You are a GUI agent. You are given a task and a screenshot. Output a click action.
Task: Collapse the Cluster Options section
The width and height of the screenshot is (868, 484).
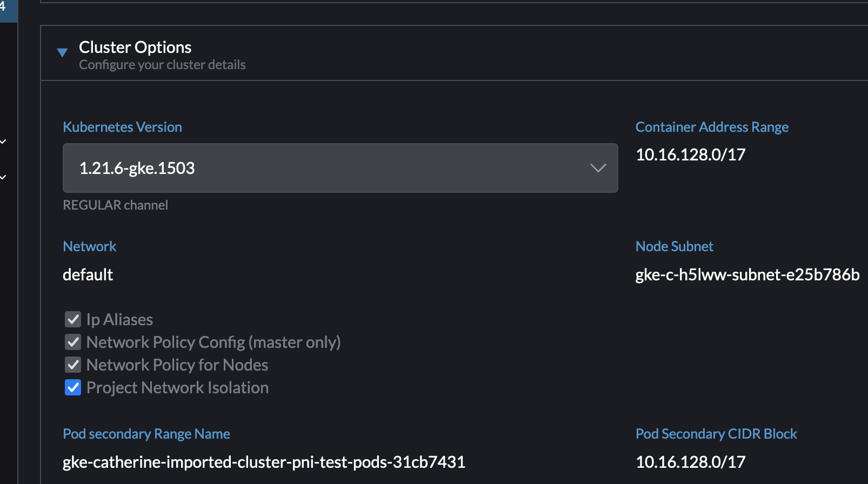click(x=62, y=52)
